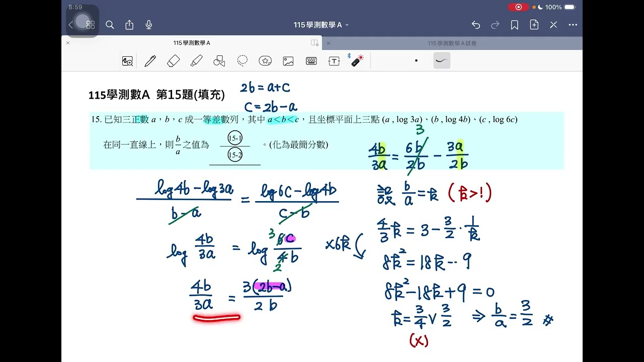Open the Elements sticker tool
The height and width of the screenshot is (362, 644).
[265, 61]
